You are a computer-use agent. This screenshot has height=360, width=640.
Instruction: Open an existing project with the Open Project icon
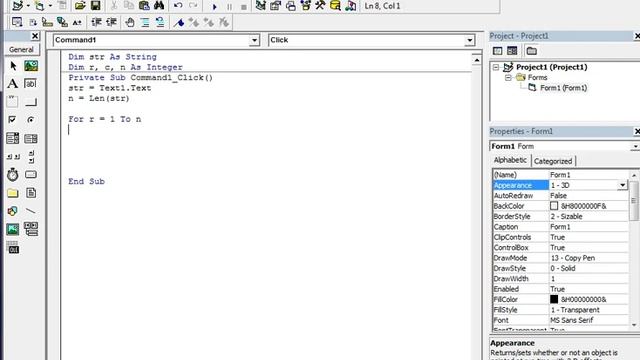tap(80, 6)
